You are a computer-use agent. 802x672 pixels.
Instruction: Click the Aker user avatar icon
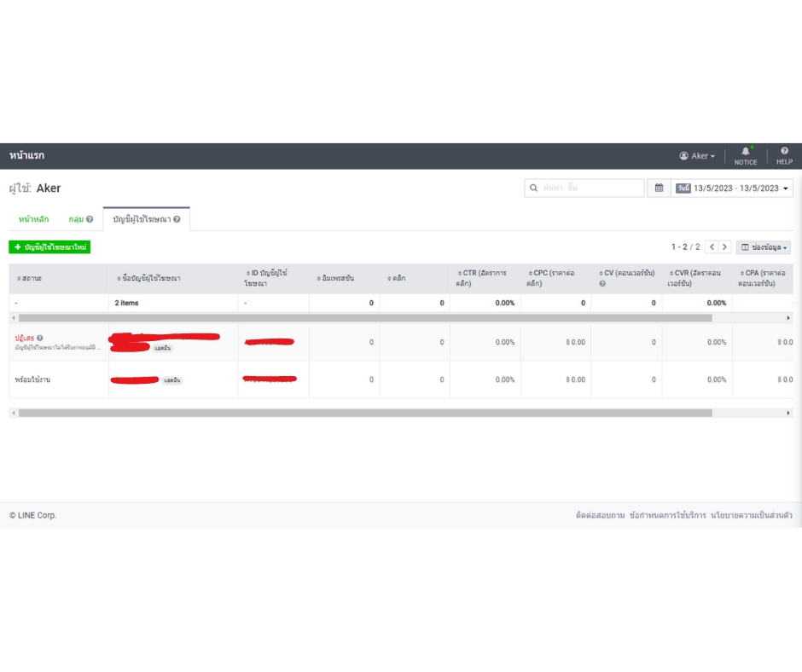[683, 156]
